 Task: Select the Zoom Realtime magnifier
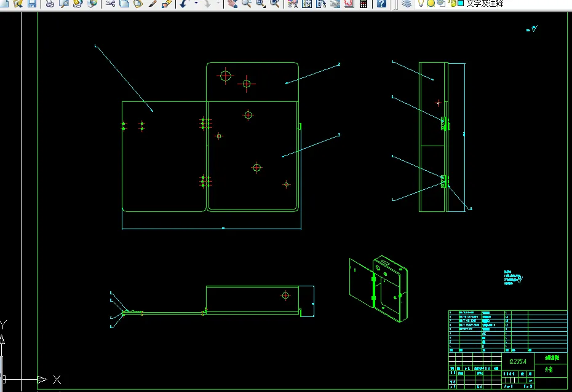click(247, 4)
